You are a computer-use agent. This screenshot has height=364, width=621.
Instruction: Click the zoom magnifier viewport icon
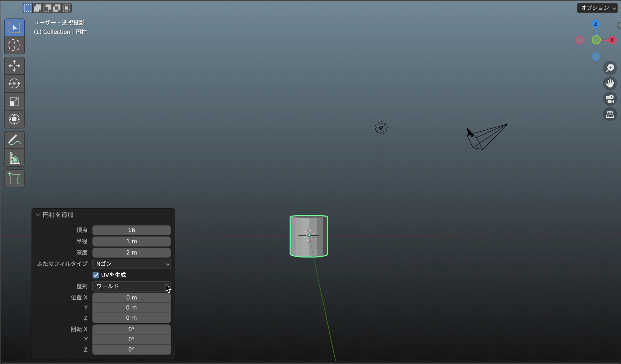tap(610, 68)
